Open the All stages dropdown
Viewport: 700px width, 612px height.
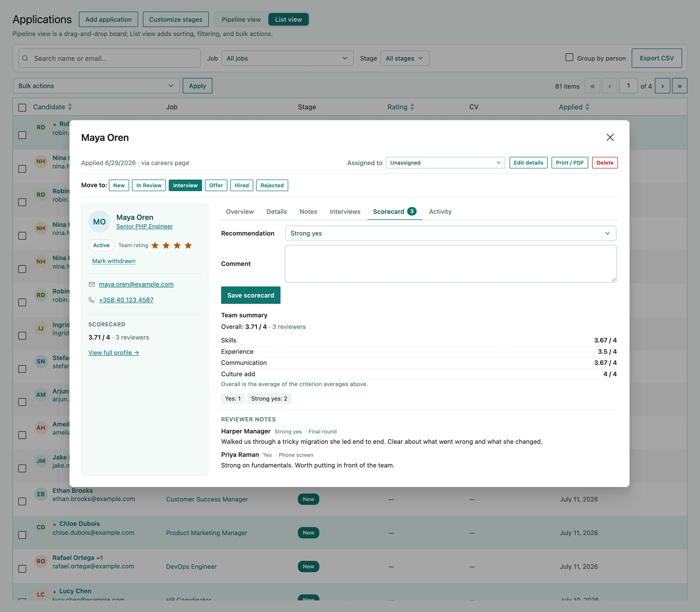[405, 58]
